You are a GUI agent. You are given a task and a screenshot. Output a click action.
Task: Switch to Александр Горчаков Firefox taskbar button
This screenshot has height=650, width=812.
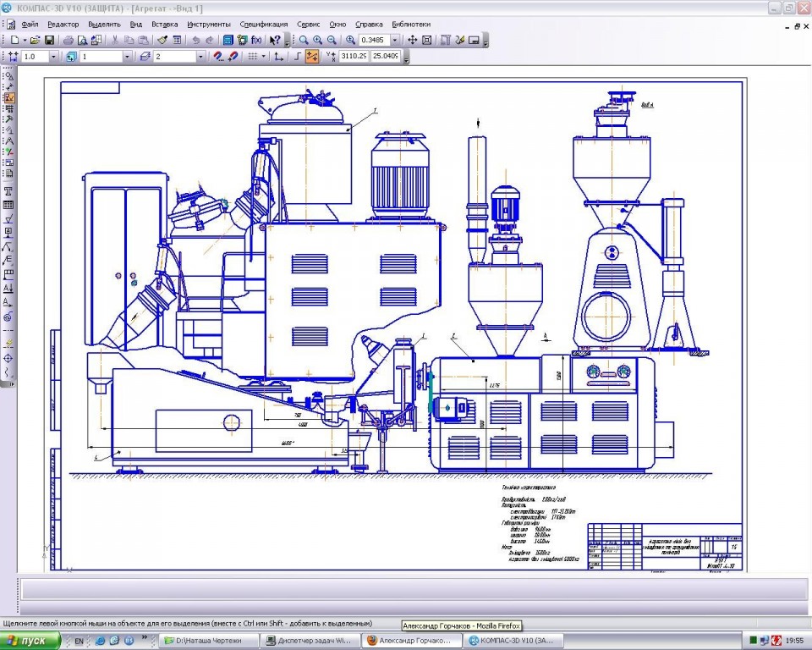pos(411,641)
